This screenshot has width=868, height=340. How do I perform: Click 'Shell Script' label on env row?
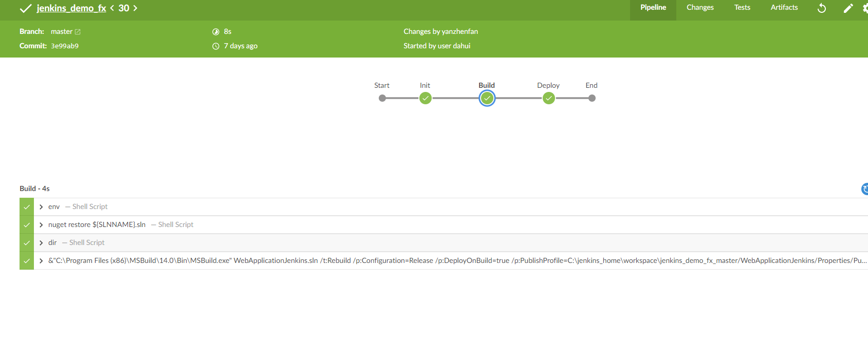90,207
